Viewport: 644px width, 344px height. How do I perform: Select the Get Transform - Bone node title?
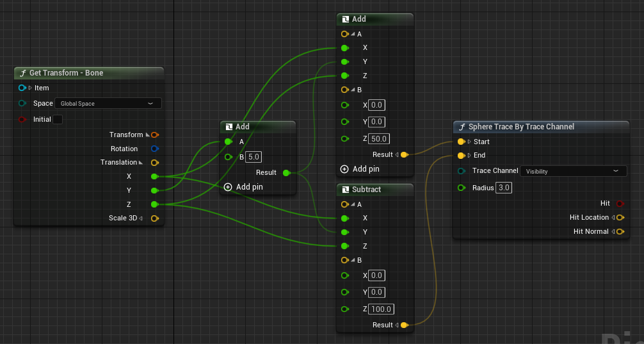tap(66, 73)
